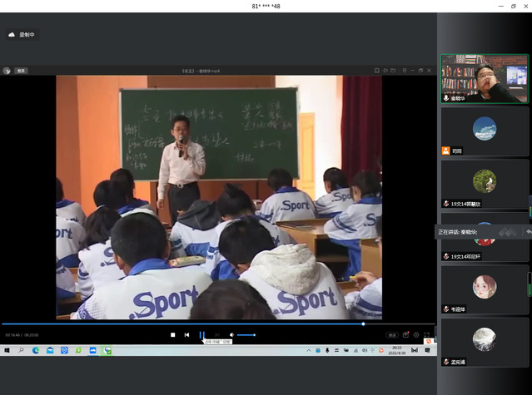Click the muted mic on fourth participant tile
Image resolution: width=532 pixels, height=395 pixels.
click(446, 256)
